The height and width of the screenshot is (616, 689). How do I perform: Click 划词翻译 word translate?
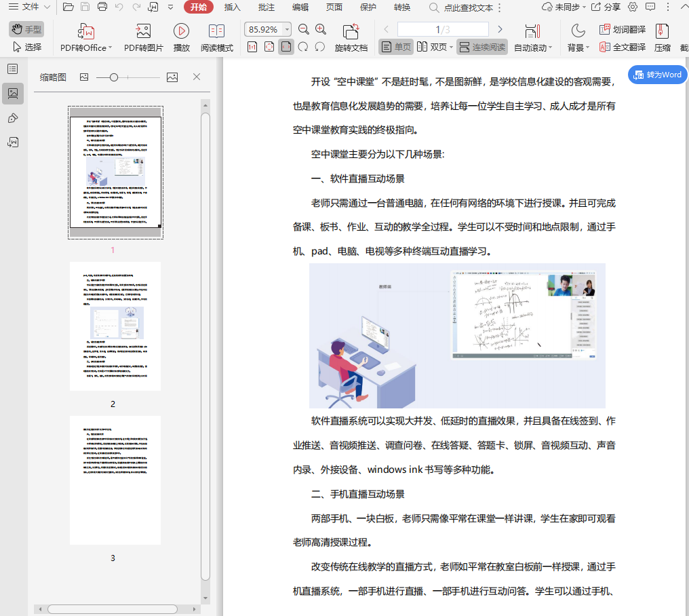coord(623,29)
